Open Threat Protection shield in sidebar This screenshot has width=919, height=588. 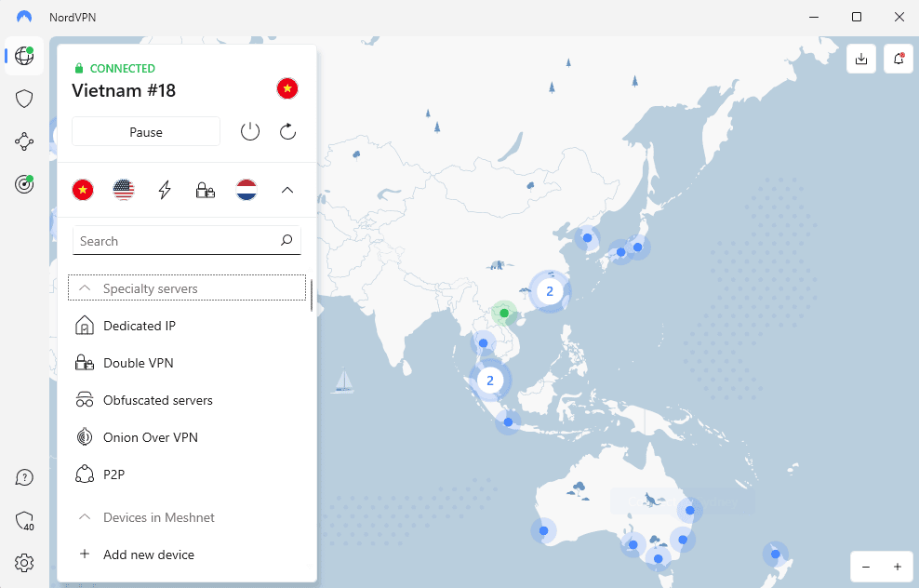tap(24, 99)
